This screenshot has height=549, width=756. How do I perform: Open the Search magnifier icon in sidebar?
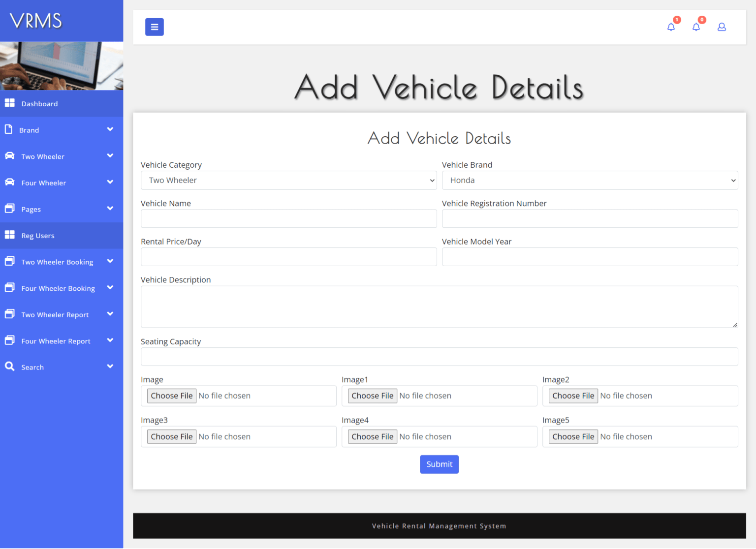click(x=10, y=366)
